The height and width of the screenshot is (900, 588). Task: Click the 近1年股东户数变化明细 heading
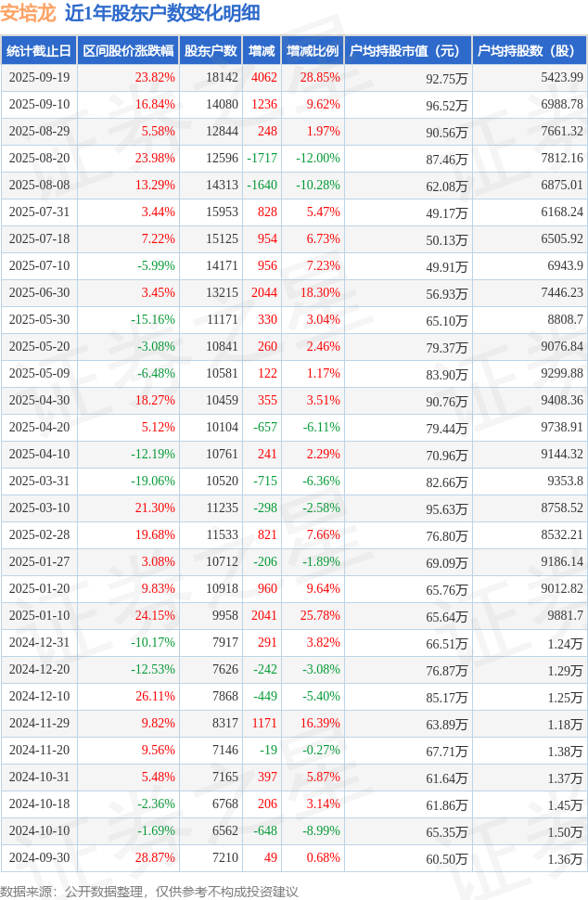pyautogui.click(x=162, y=13)
